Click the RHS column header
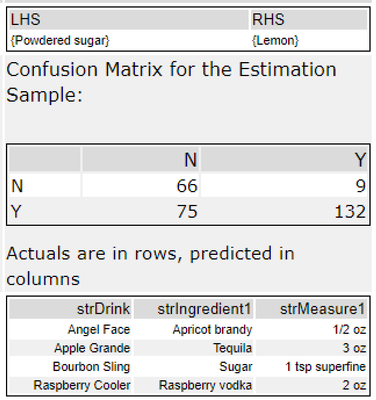Viewport: 376px width, 400px height. point(309,19)
